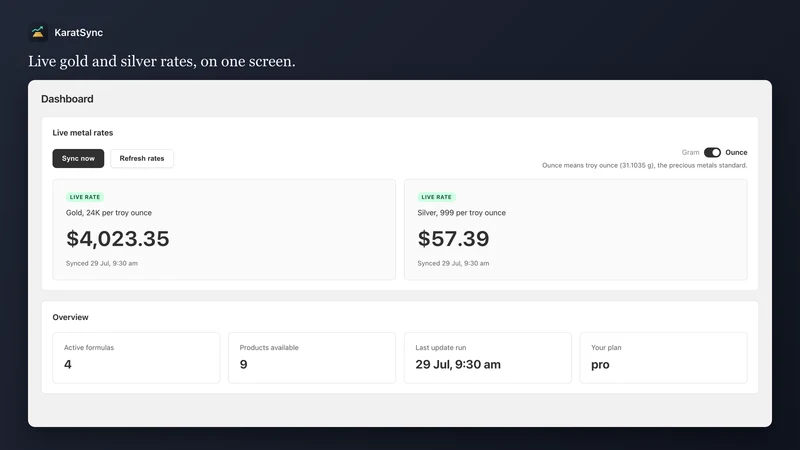800x450 pixels.
Task: Click the Last update run label
Action: 441,347
